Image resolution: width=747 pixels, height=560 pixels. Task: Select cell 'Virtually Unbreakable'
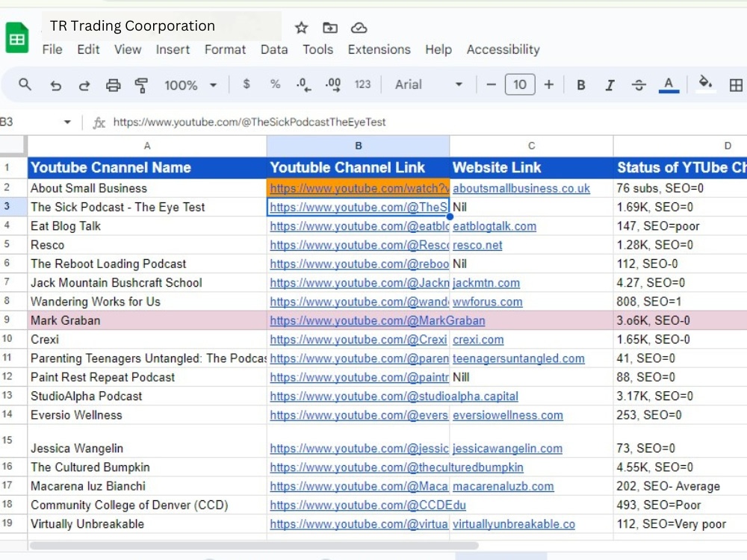click(x=147, y=524)
